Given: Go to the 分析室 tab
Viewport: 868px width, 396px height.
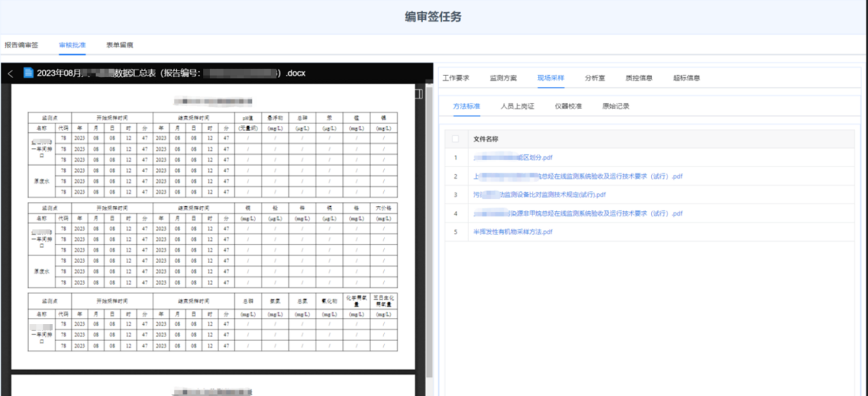Looking at the screenshot, I should pyautogui.click(x=594, y=78).
